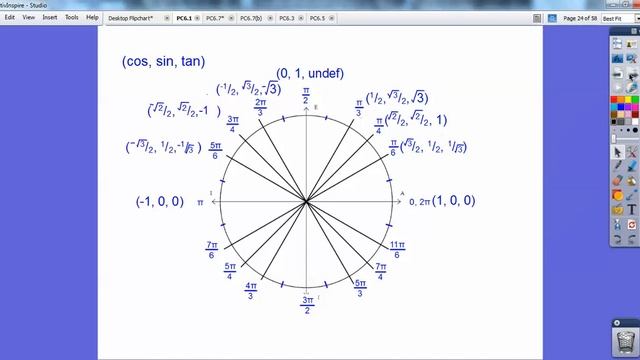Pick the black color swatch

[614, 122]
